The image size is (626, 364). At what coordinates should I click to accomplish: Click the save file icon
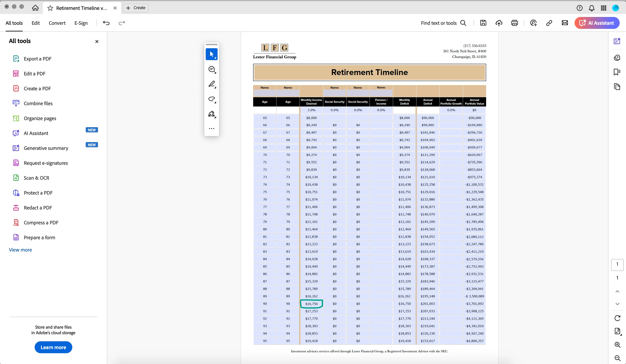483,23
